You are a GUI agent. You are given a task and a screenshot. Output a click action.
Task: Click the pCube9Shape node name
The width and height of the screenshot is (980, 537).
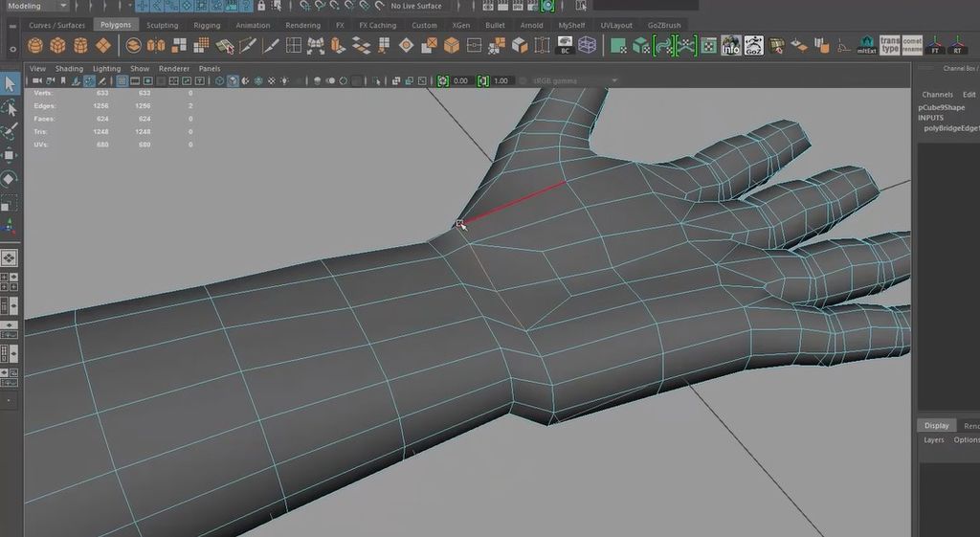pyautogui.click(x=942, y=107)
